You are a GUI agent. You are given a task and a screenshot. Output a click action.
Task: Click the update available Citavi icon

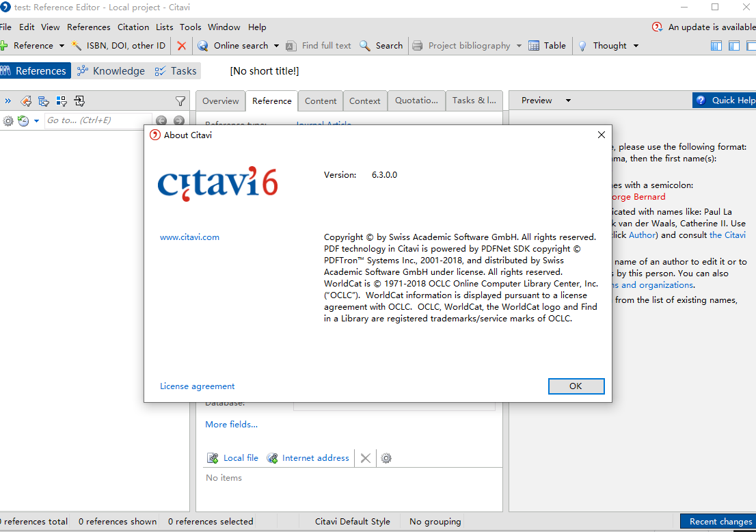coord(657,27)
